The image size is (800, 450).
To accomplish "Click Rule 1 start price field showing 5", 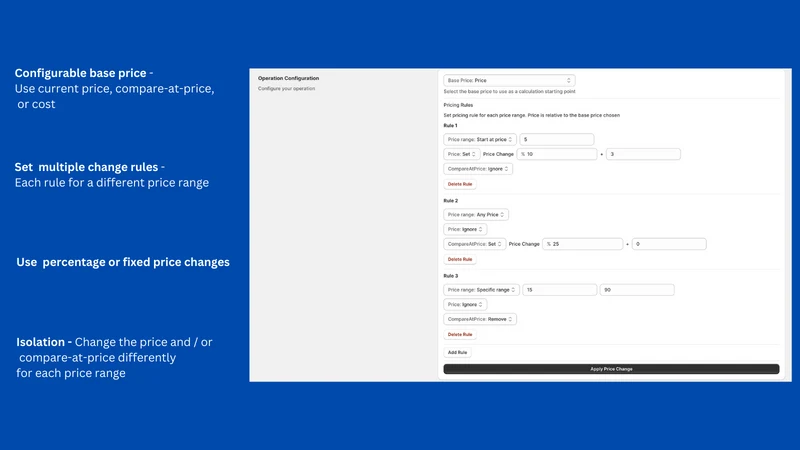I will 557,139.
